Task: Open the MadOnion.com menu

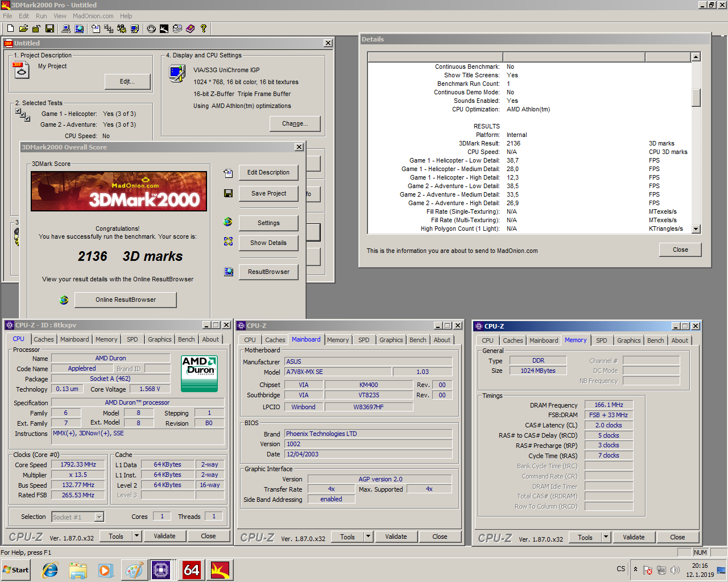Action: (x=93, y=16)
